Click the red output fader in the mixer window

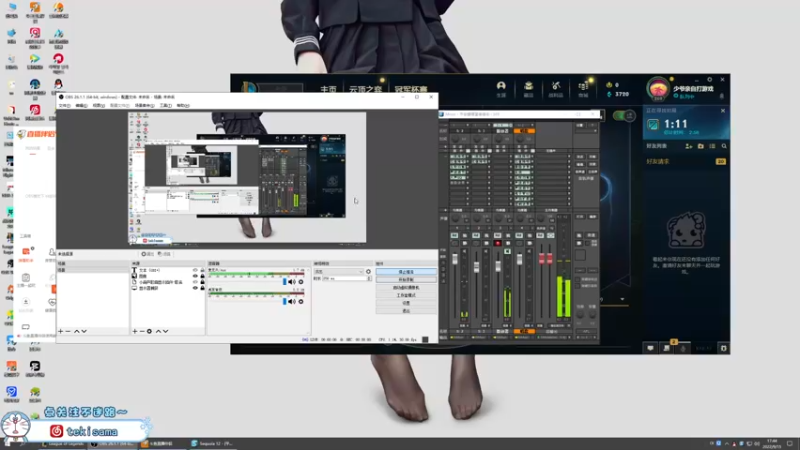[545, 259]
